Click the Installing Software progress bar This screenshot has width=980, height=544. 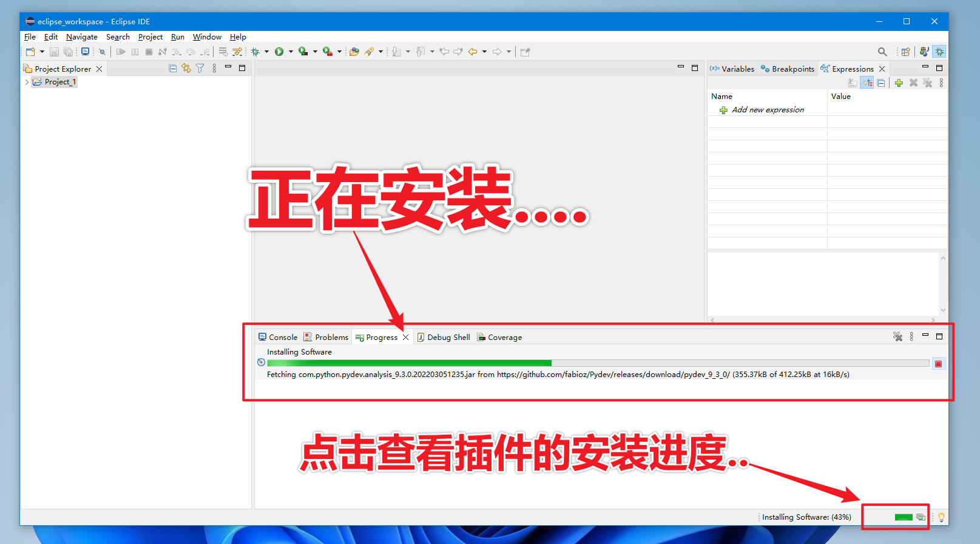tap(598, 363)
